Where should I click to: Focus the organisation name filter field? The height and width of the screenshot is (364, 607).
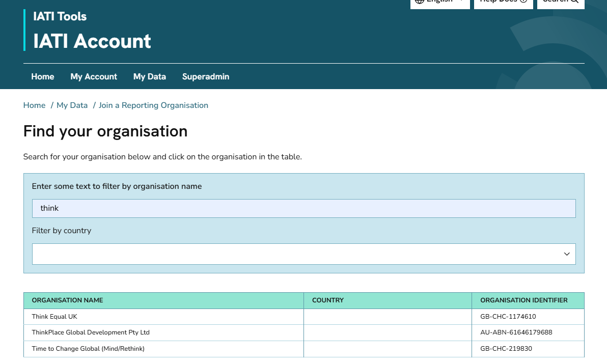303,208
